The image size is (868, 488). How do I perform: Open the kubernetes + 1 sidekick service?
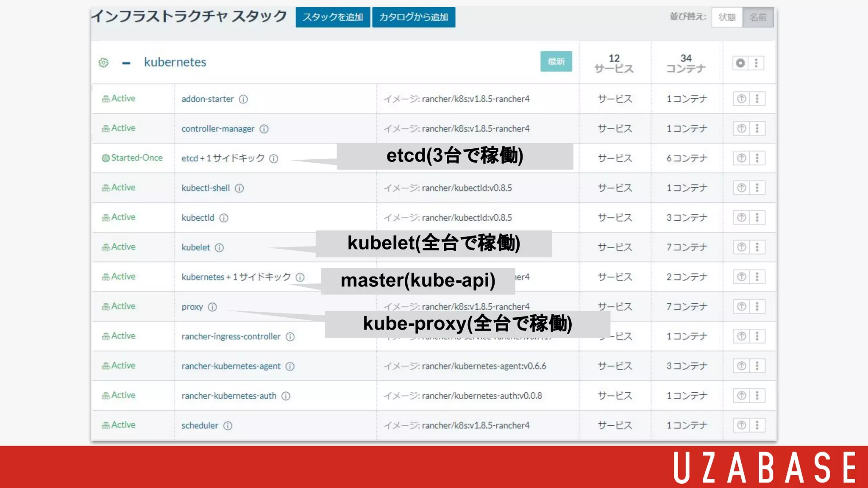(236, 277)
